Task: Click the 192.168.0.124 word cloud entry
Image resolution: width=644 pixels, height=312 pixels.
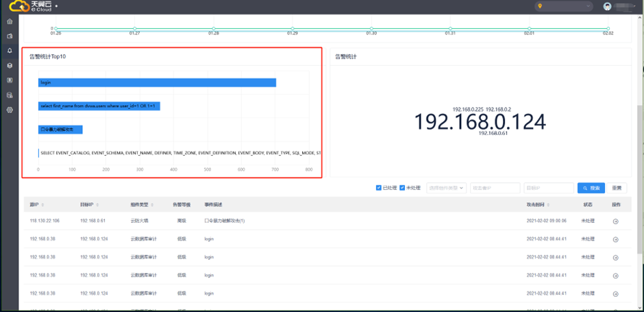Action: point(480,122)
